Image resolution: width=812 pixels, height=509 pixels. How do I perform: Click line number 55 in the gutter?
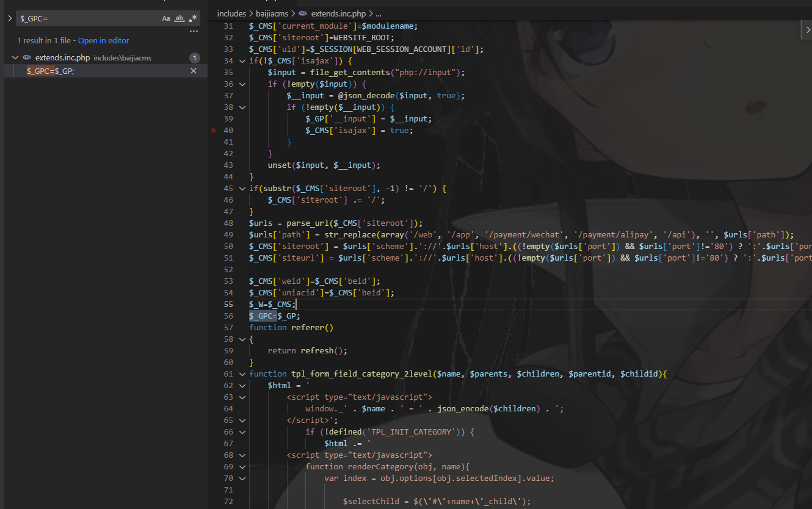tap(228, 305)
